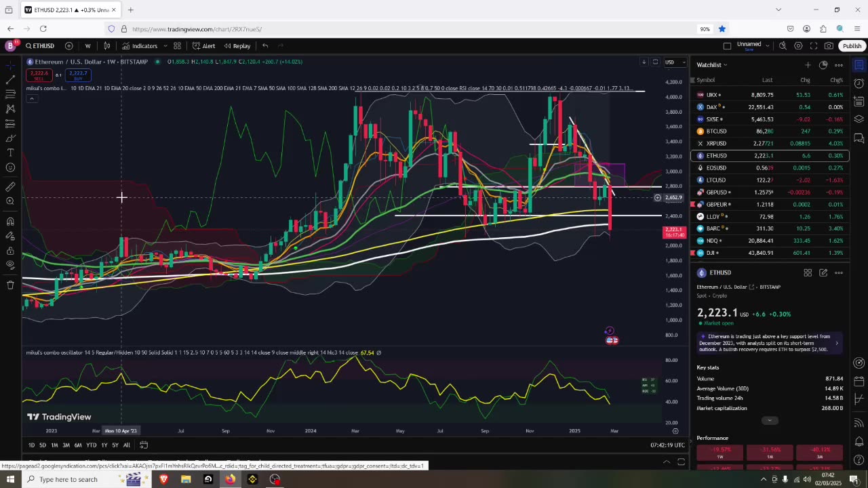Image resolution: width=868 pixels, height=488 pixels.
Task: Select NDQ row in the watchlist
Action: click(x=770, y=241)
